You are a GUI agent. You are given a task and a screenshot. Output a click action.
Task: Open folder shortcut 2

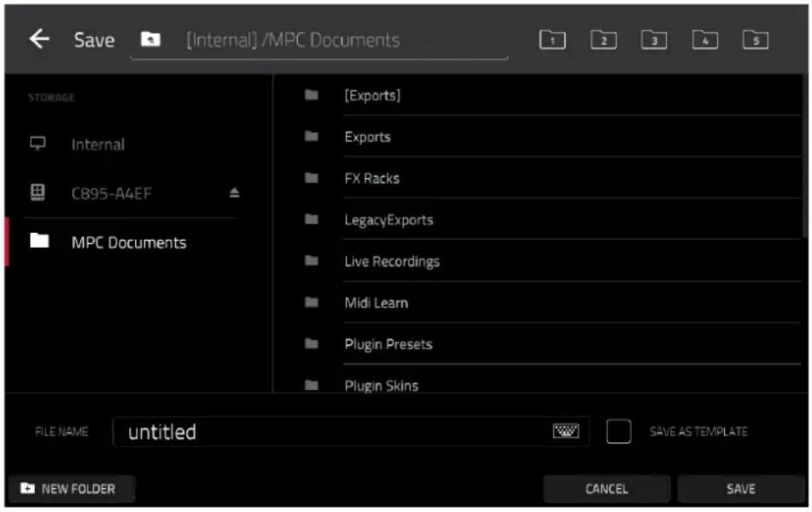tap(604, 40)
